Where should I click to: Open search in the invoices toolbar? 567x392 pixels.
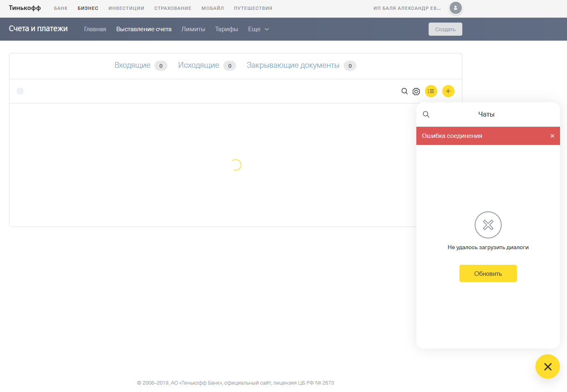[404, 91]
